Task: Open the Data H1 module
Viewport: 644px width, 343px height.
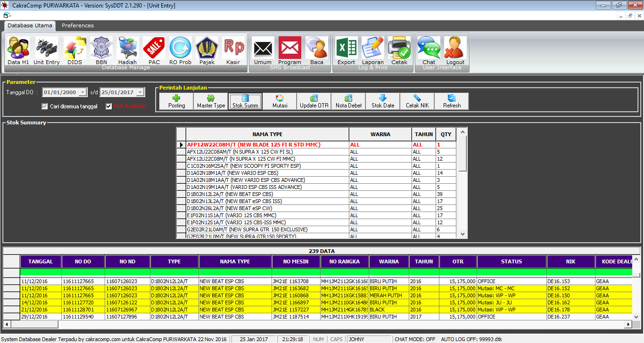Action: coord(18,50)
